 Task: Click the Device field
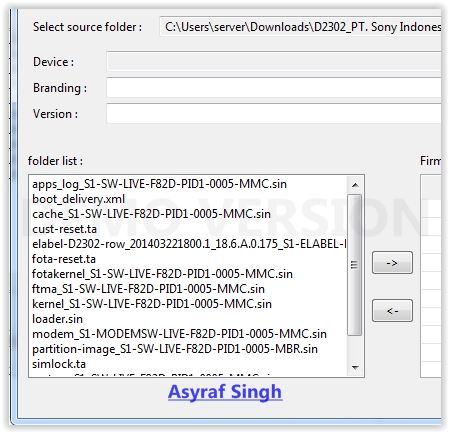274,61
